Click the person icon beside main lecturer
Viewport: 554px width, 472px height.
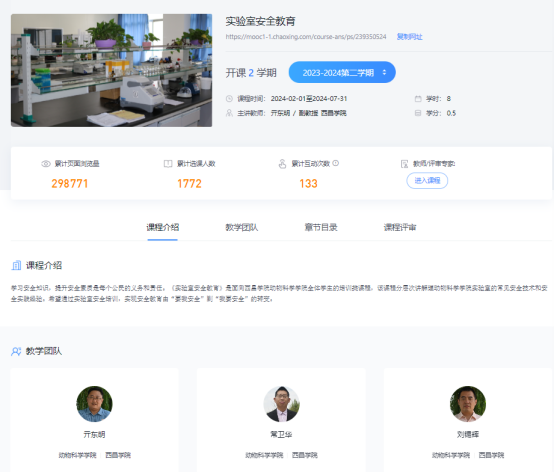pyautogui.click(x=229, y=113)
